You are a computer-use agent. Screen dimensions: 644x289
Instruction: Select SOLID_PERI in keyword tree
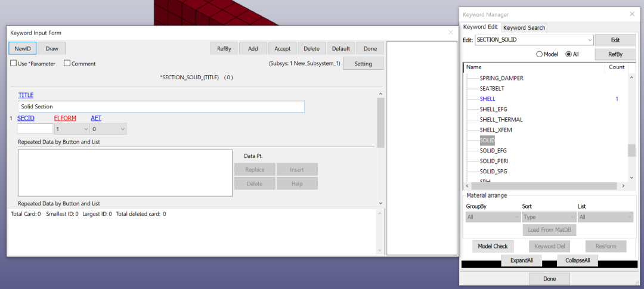(x=494, y=161)
